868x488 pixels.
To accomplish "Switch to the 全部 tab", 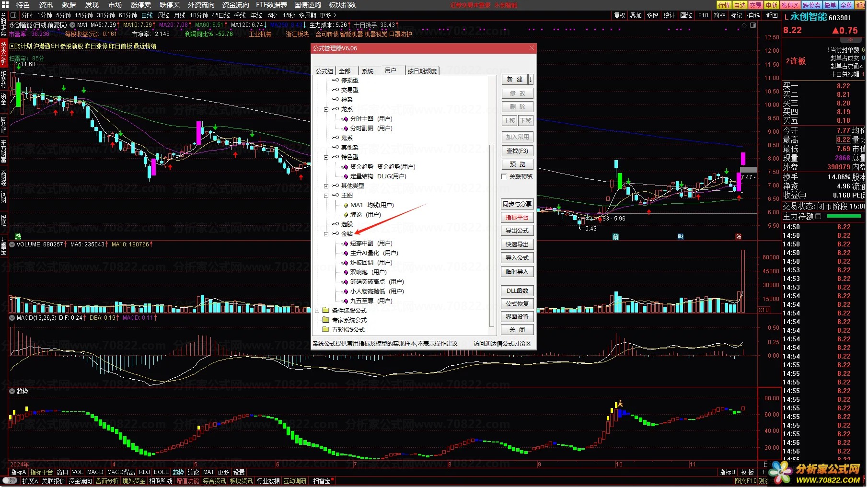I will [345, 71].
